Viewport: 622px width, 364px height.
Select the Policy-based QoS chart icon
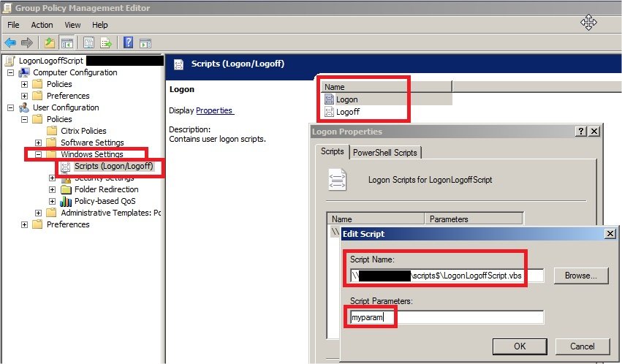65,201
